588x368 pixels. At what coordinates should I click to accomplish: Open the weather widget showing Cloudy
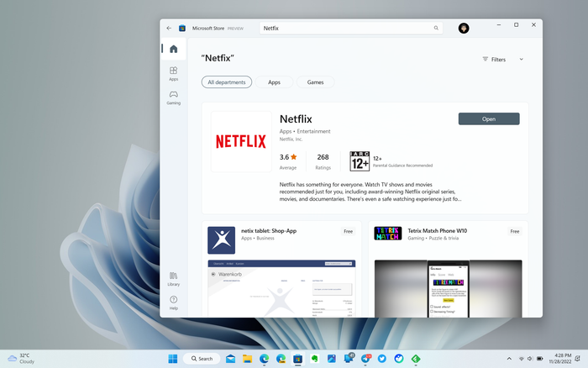point(21,359)
